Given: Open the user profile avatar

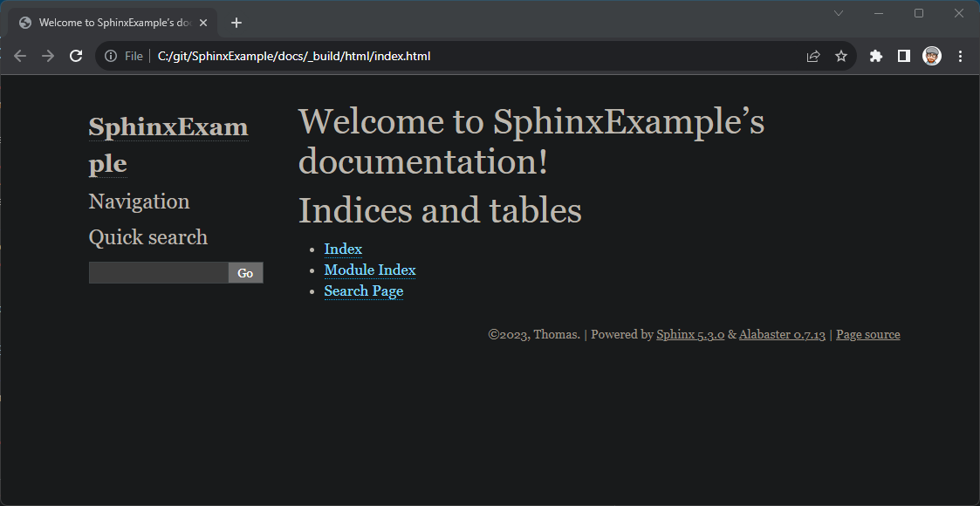Looking at the screenshot, I should point(932,56).
